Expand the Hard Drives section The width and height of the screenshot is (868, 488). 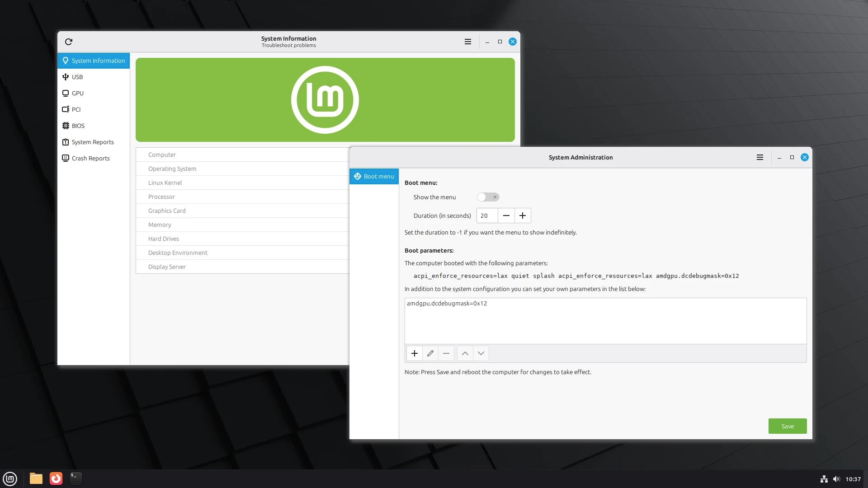226,239
